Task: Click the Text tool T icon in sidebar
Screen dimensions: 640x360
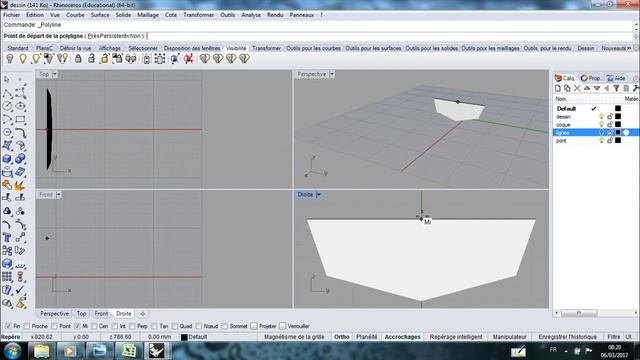Action: 7,237
